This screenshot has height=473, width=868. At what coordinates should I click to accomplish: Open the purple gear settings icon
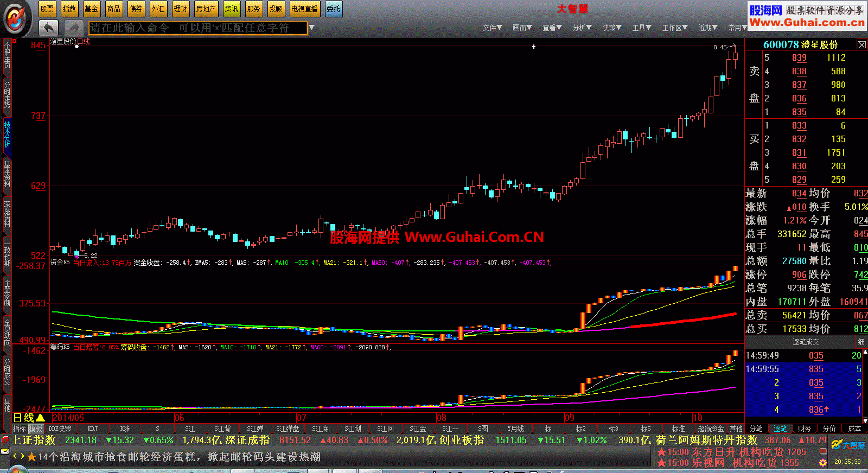823,463
